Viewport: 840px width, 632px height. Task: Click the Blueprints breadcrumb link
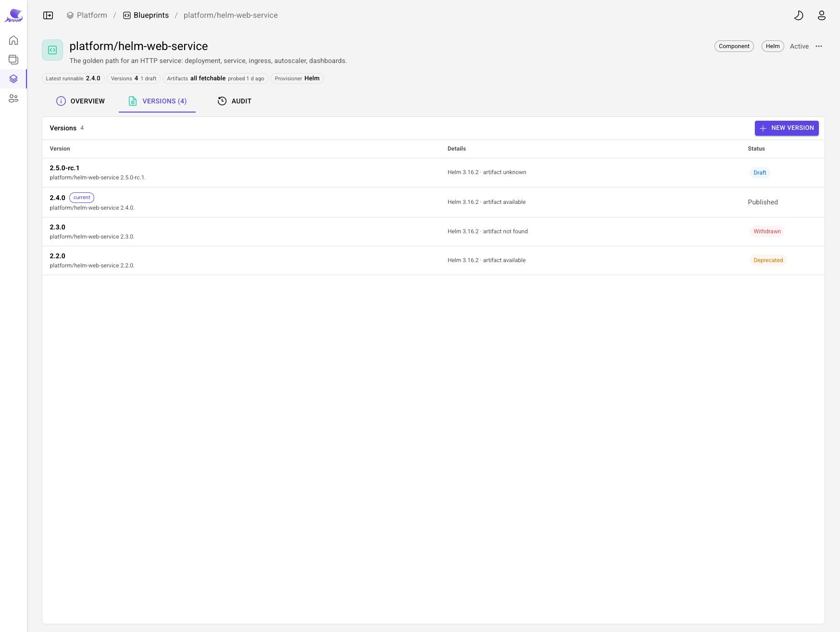pos(146,15)
